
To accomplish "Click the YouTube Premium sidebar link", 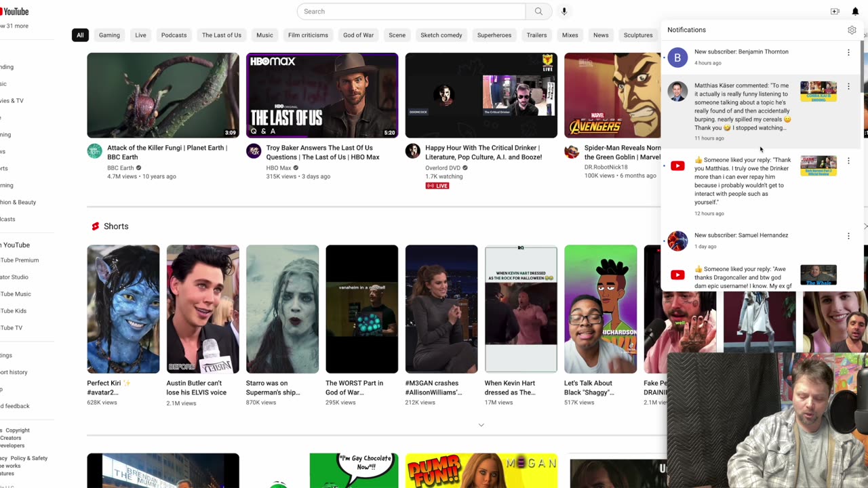I will pos(19,260).
